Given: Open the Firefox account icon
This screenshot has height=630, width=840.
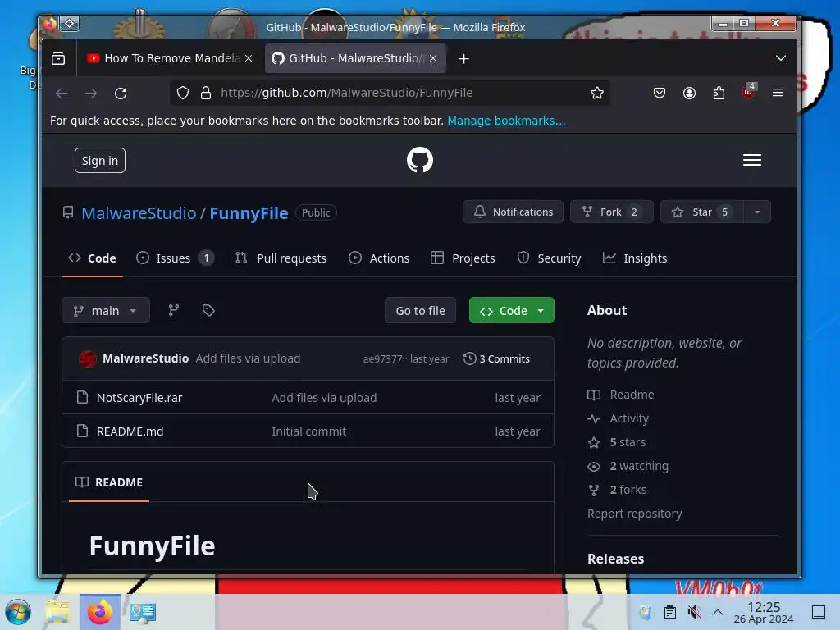Looking at the screenshot, I should (689, 93).
